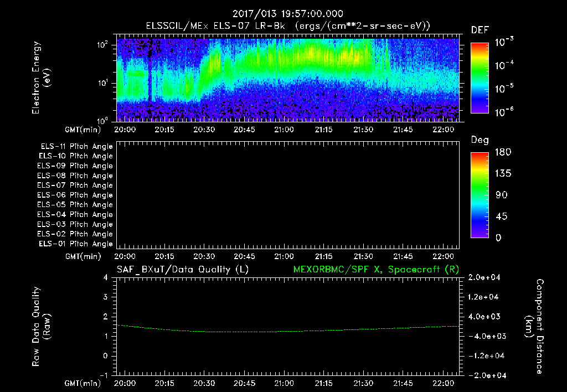Click the 2 tick on Raw Data Quality axis

(x=106, y=317)
